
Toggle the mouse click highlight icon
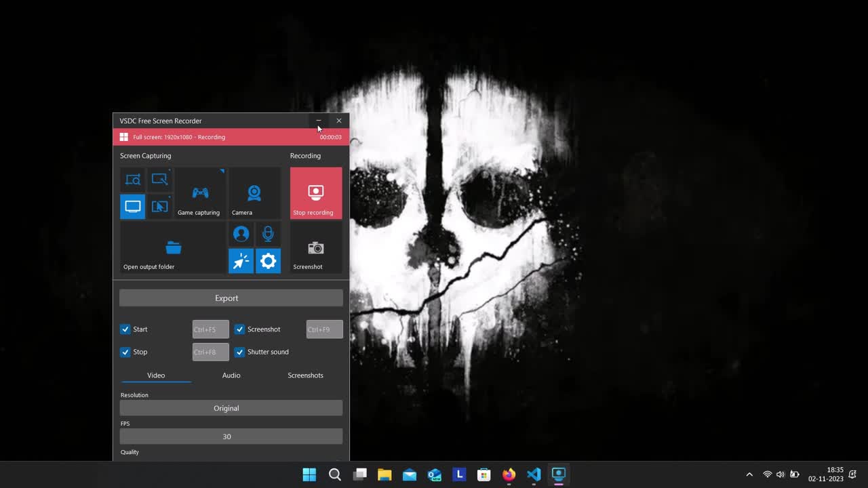241,261
